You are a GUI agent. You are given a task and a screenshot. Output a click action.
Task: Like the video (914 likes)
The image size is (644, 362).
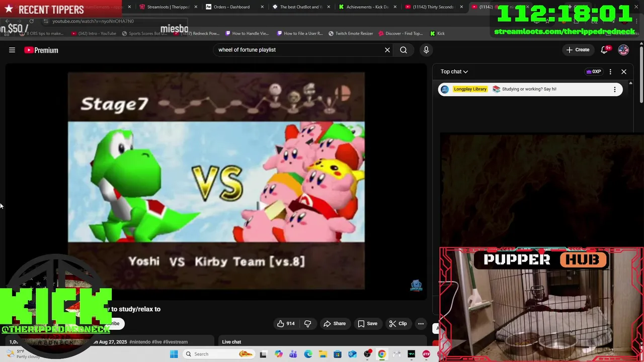[286, 324]
